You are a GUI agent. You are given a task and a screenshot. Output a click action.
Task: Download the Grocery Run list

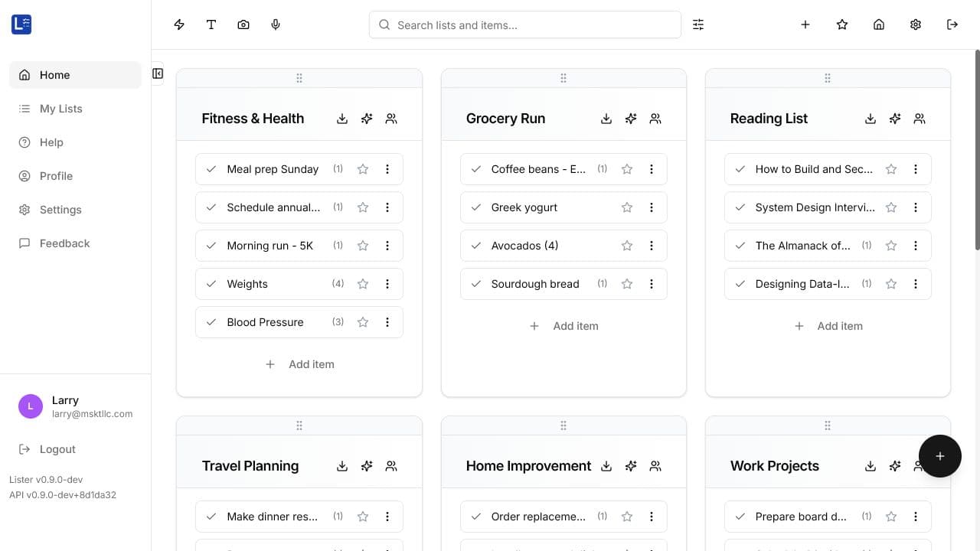coord(606,119)
